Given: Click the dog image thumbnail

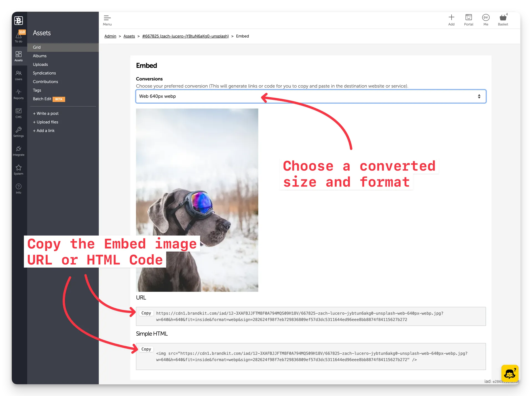Looking at the screenshot, I should (197, 200).
